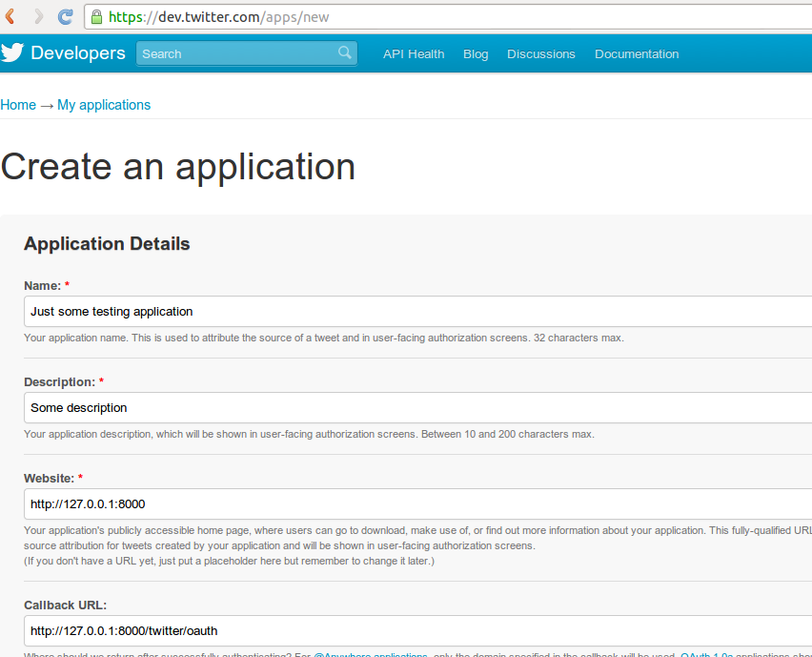Open Documentation from the top nav

click(637, 54)
